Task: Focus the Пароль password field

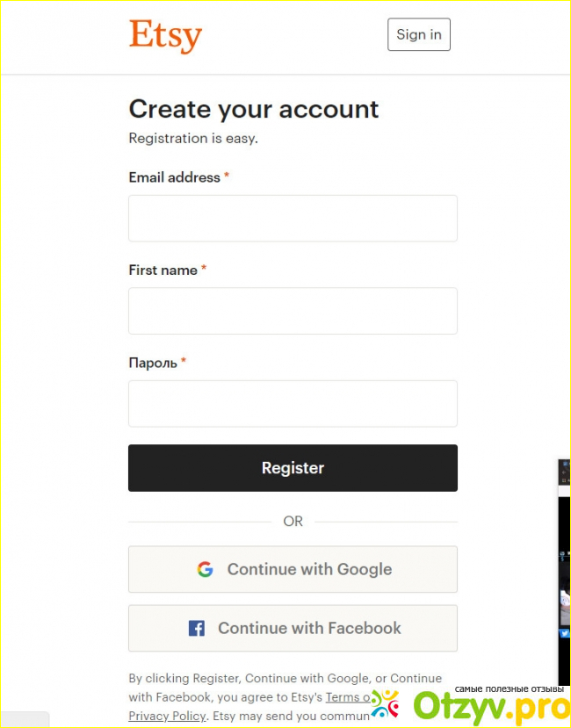Action: pos(293,403)
